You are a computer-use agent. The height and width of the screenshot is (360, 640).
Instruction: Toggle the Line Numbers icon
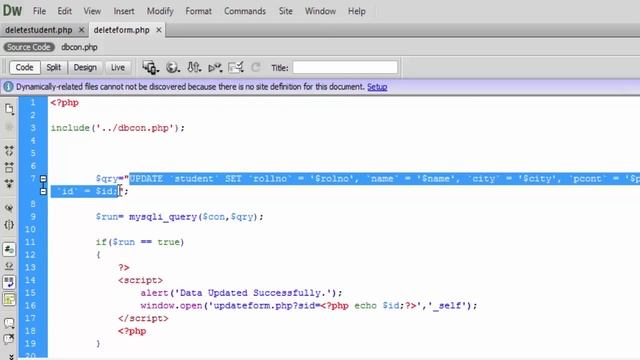(9, 249)
